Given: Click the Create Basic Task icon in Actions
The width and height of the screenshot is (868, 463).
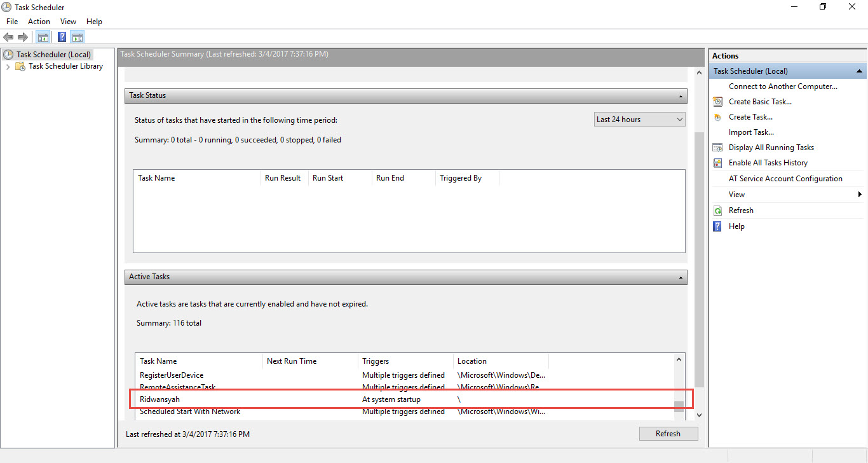Looking at the screenshot, I should [717, 102].
